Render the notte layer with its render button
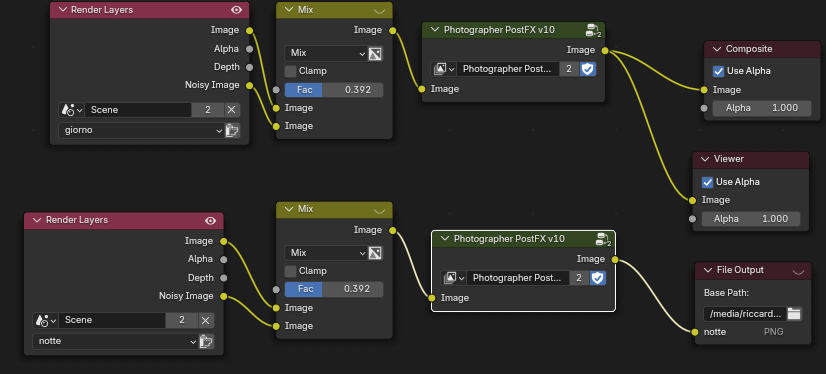Viewport: 826px width, 374px height. point(206,341)
